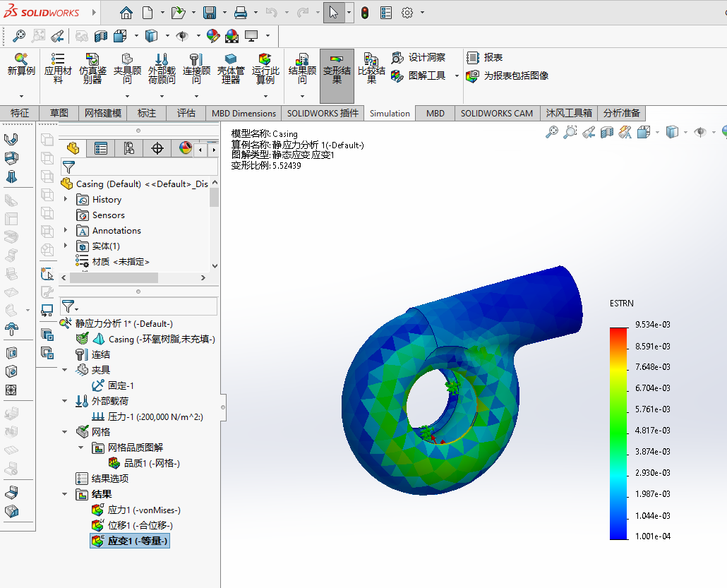Click the feature tree horizontal scrollbar
The width and height of the screenshot is (727, 588).
[114, 278]
